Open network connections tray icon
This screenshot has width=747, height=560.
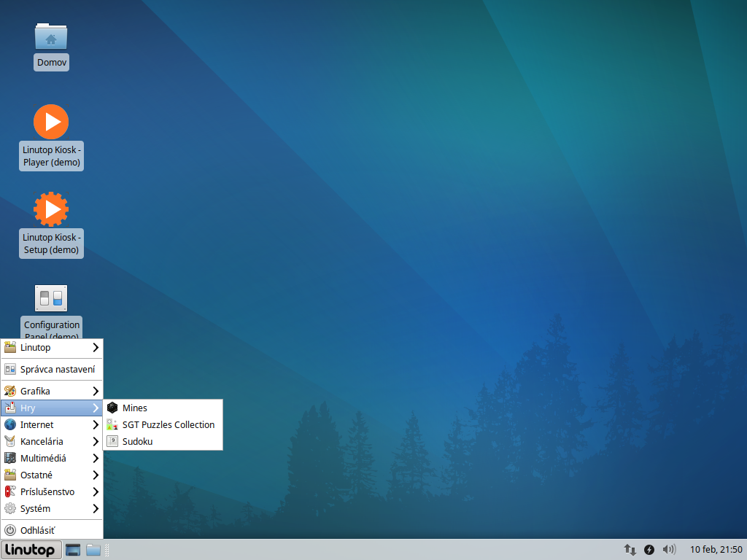pos(630,550)
